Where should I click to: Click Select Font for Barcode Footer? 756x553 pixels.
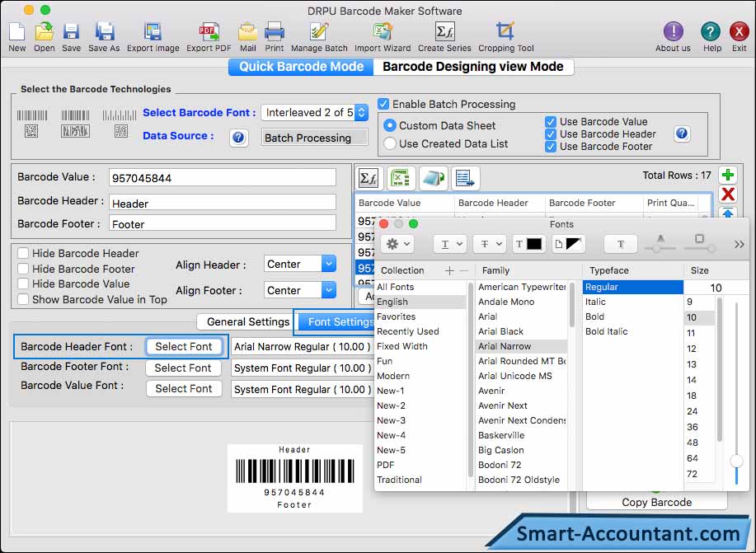[183, 368]
